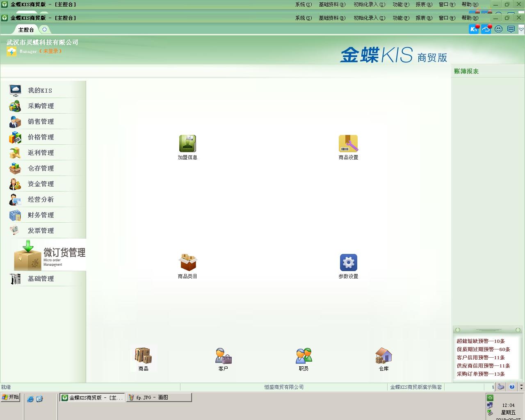Click the safely remove hardware tray icon
The image size is (525, 420).
(490, 412)
